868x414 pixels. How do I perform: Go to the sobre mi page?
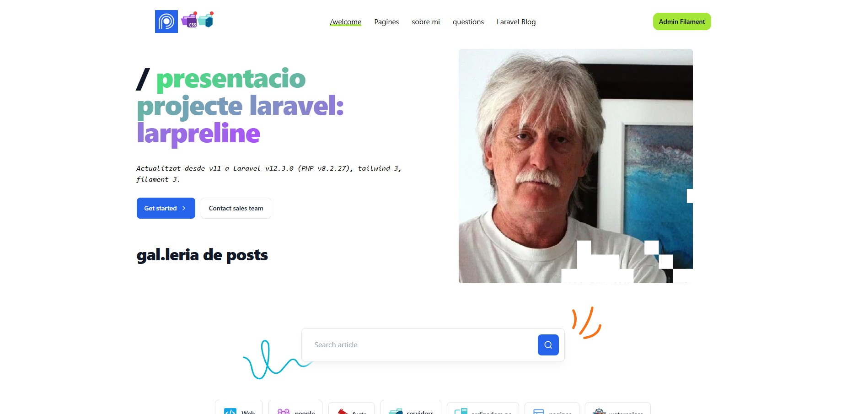click(x=426, y=22)
